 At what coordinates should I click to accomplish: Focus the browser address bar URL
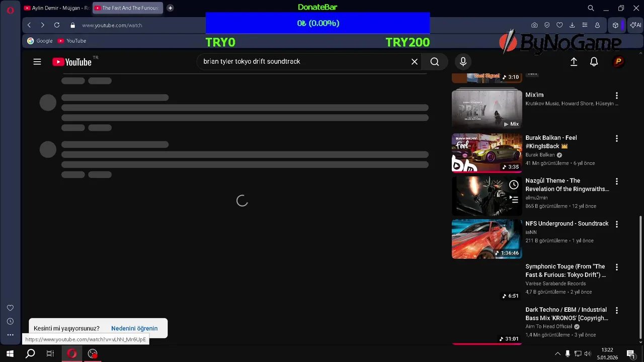(112, 25)
